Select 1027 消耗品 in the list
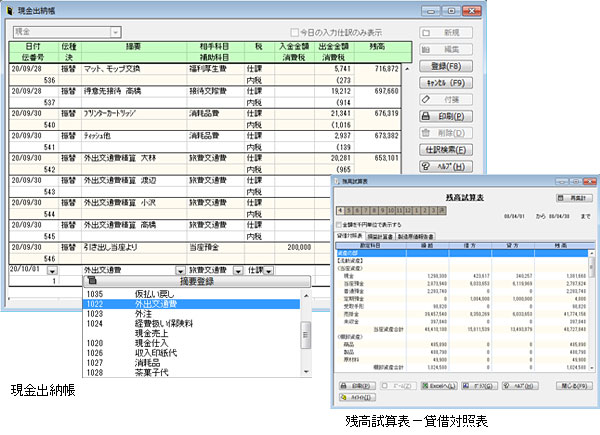The image size is (600, 435). click(x=191, y=363)
